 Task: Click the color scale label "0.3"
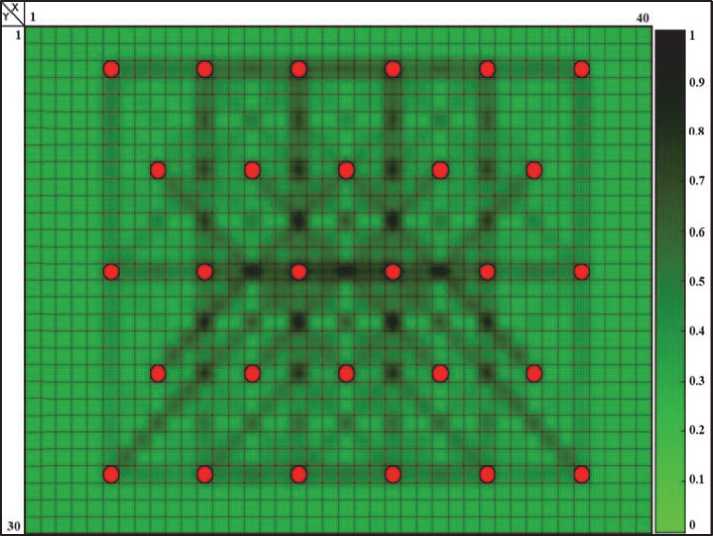click(x=697, y=381)
